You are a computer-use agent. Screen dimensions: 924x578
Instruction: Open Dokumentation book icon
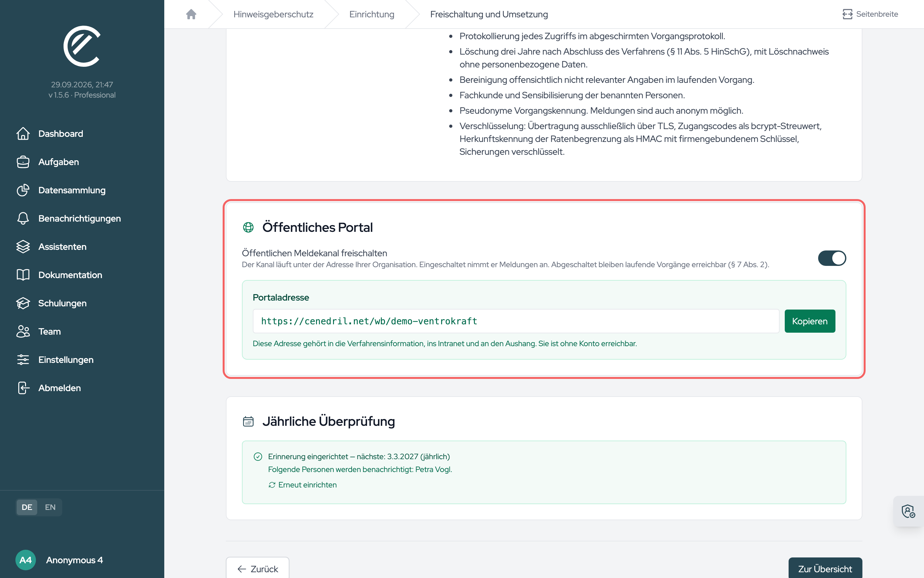pos(23,275)
